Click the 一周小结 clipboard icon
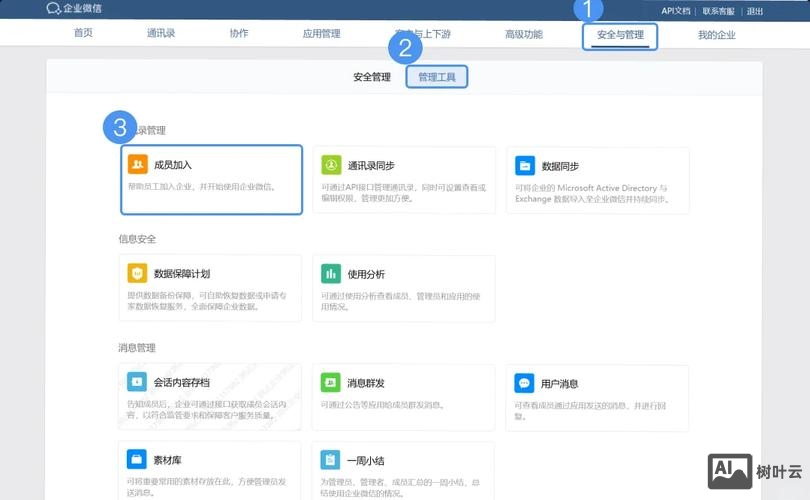 pos(330,460)
